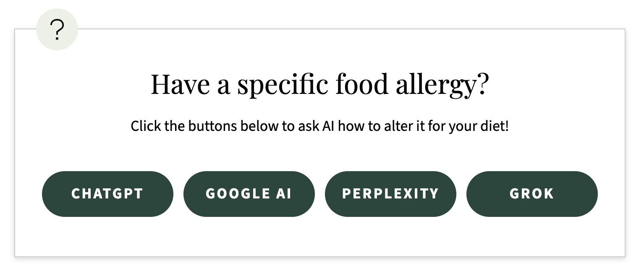Ask ChatGPT to alter the recipe
644x271 pixels.
(x=107, y=194)
